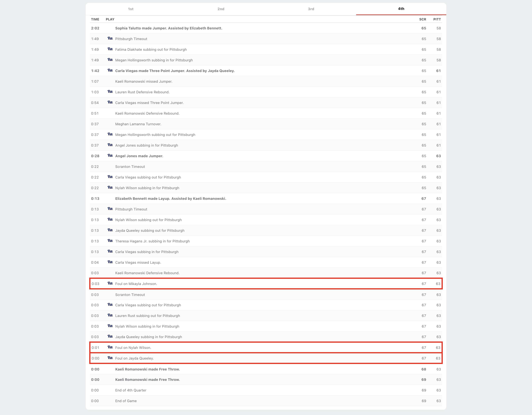Click Pitt logo by Fatima Diakhate subbing out
This screenshot has width=532, height=415.
pyautogui.click(x=110, y=49)
